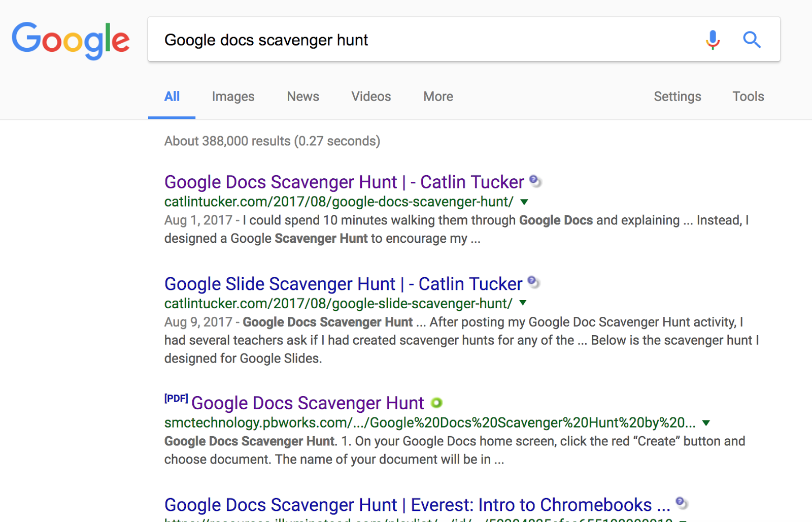Expand dropdown arrow for google-slide-scavenger-hunt URL
Screen dimensions: 812x522
pos(523,304)
